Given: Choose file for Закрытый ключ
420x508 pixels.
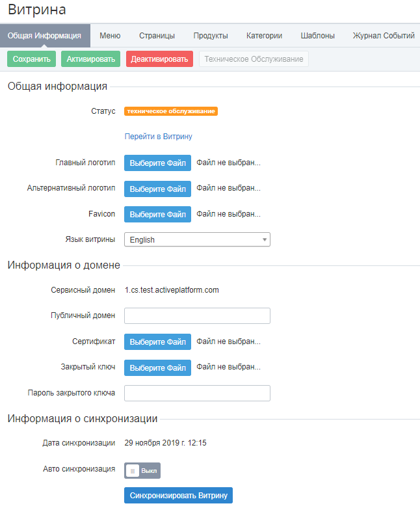Looking at the screenshot, I should pyautogui.click(x=157, y=368).
